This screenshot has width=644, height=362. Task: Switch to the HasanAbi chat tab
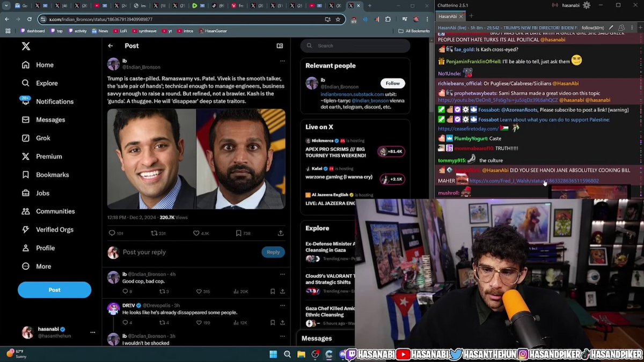coord(448,17)
